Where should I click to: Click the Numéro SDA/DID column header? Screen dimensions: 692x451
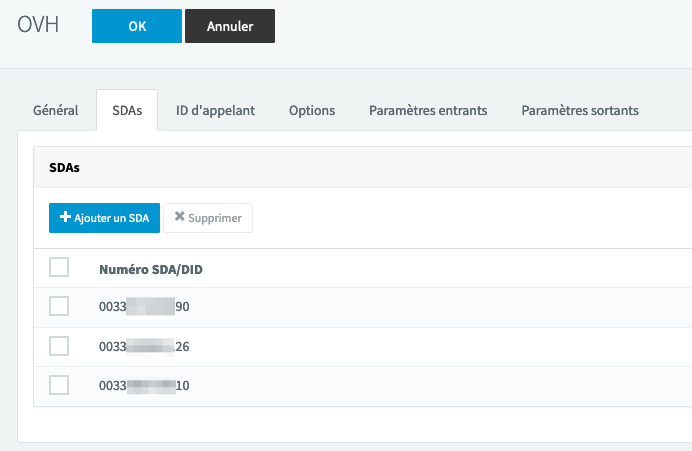[x=151, y=269]
